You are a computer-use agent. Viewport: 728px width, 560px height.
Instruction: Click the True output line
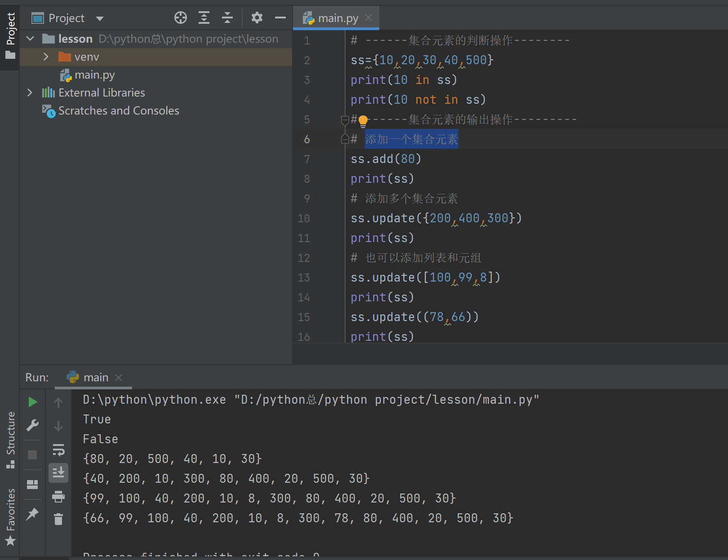(x=97, y=419)
